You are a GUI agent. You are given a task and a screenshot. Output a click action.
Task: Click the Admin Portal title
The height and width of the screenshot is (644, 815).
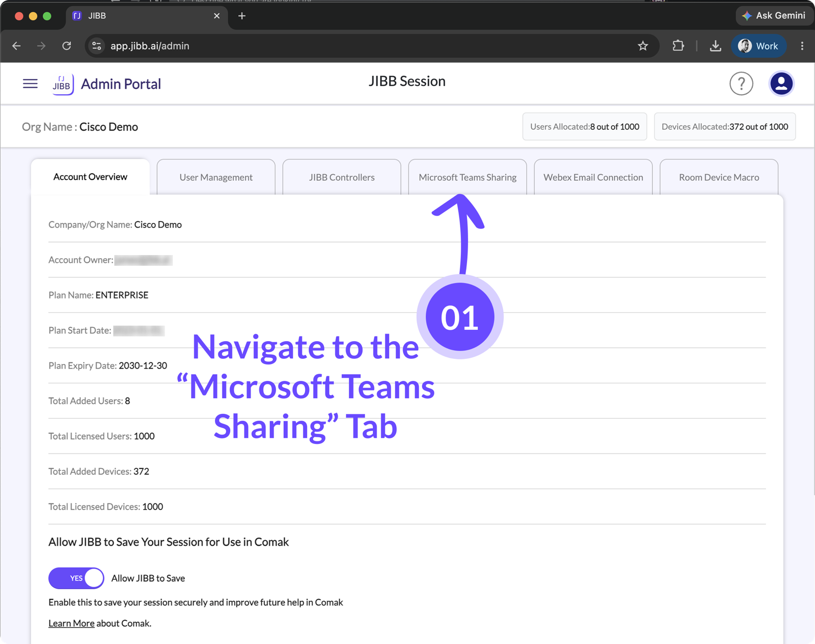coord(121,84)
